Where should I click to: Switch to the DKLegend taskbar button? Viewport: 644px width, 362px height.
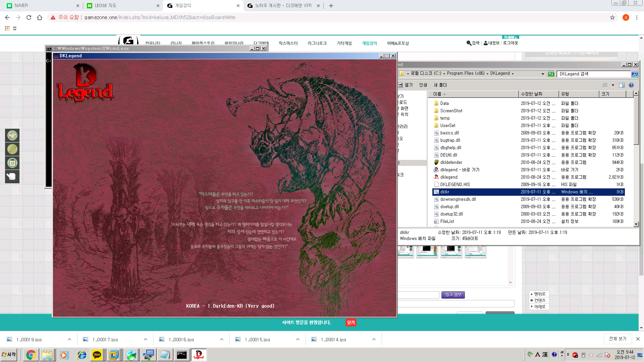(x=199, y=355)
